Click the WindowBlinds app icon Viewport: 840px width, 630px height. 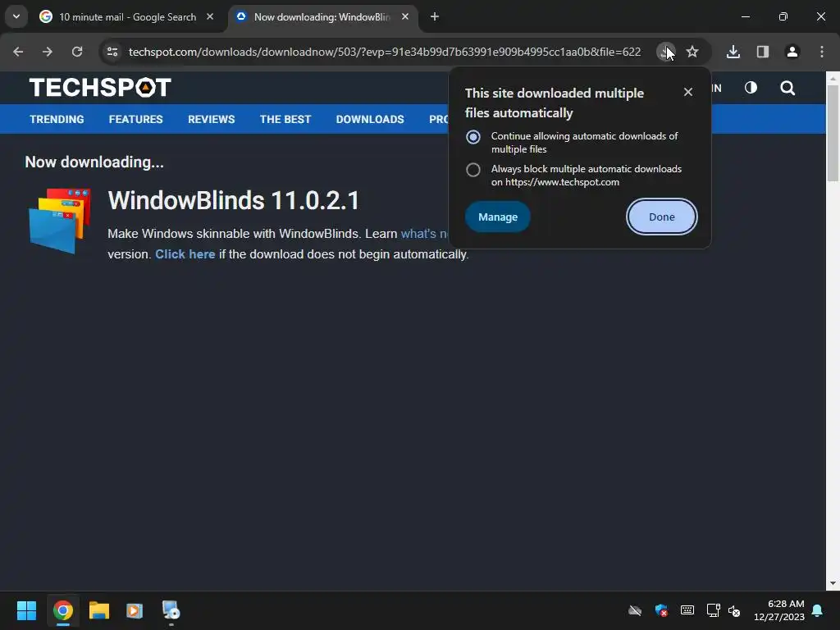pos(59,220)
